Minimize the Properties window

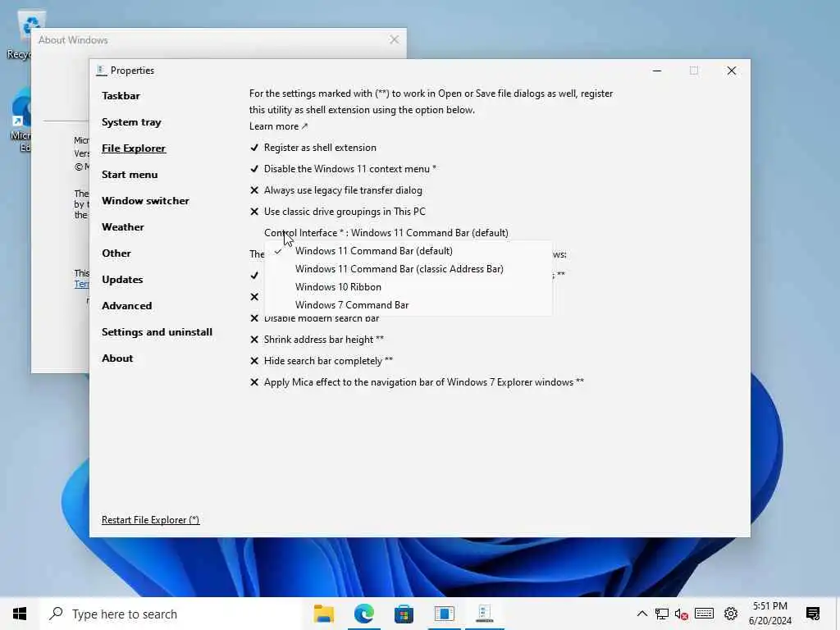pyautogui.click(x=657, y=71)
